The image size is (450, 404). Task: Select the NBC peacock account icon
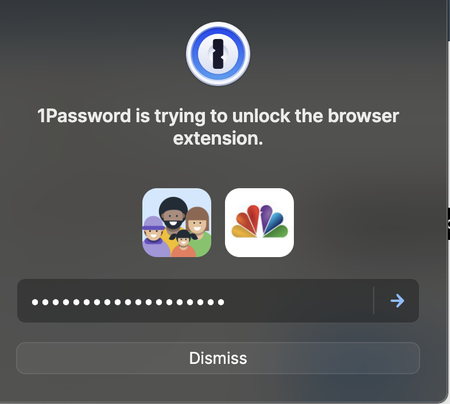(259, 223)
